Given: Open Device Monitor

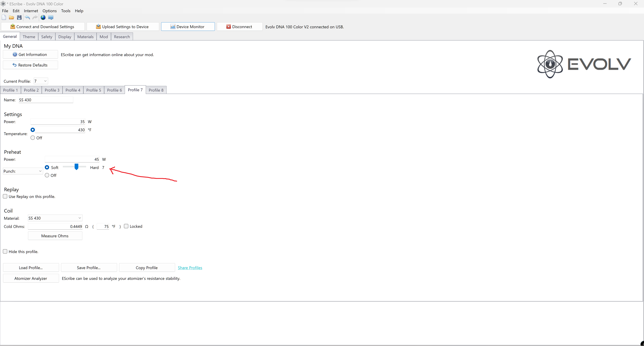Looking at the screenshot, I should point(188,27).
